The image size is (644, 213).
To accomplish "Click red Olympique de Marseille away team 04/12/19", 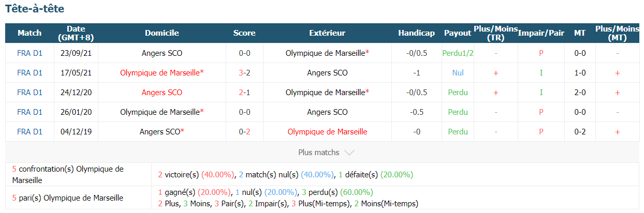I will click(327, 131).
